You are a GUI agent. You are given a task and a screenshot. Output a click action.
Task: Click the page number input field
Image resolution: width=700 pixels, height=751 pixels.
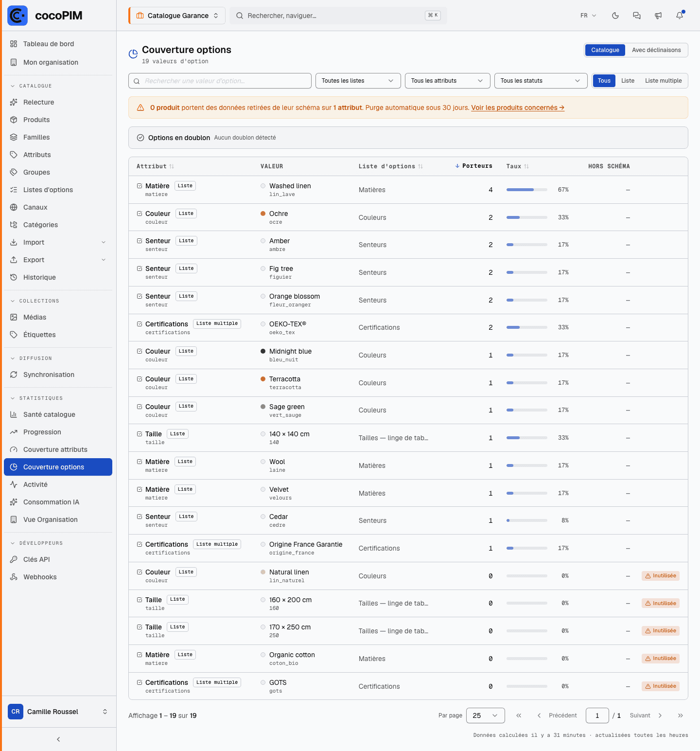597,715
